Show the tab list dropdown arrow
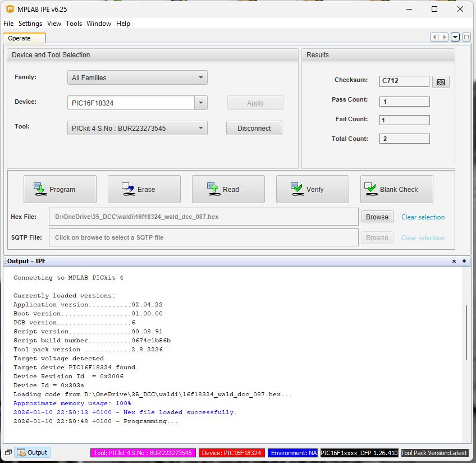The image size is (476, 463). click(455, 37)
